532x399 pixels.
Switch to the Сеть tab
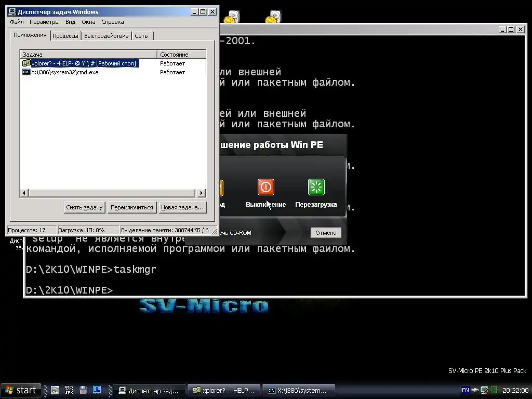point(141,36)
